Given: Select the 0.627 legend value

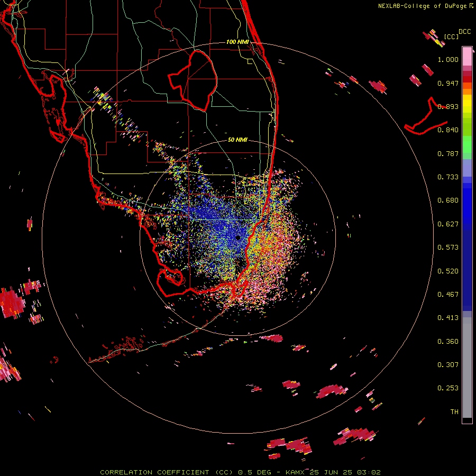Looking at the screenshot, I should click(x=448, y=224).
